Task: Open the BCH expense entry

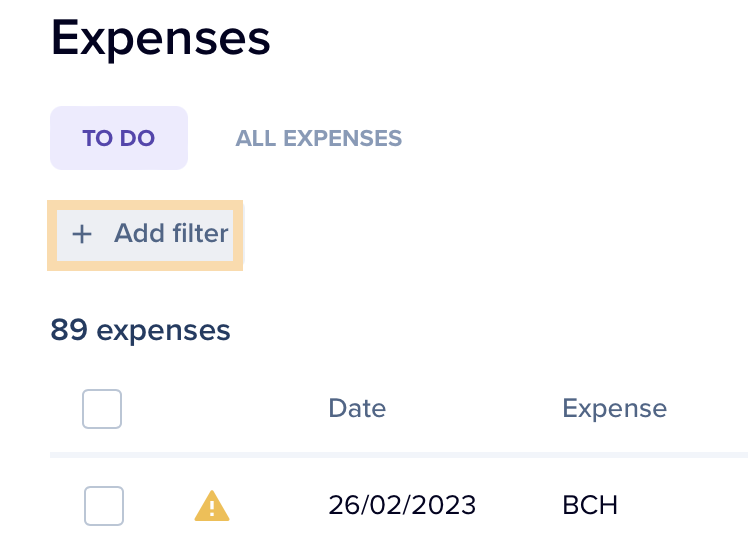Action: click(x=590, y=505)
